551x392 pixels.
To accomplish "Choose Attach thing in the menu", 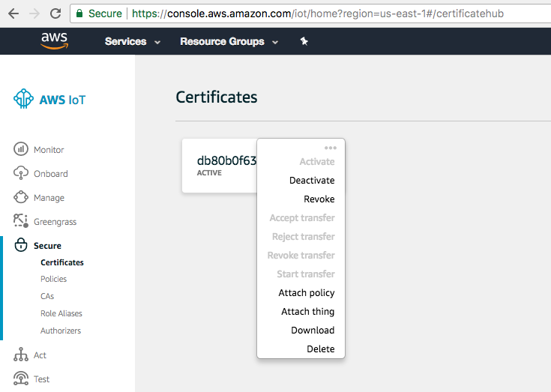I will tap(308, 312).
